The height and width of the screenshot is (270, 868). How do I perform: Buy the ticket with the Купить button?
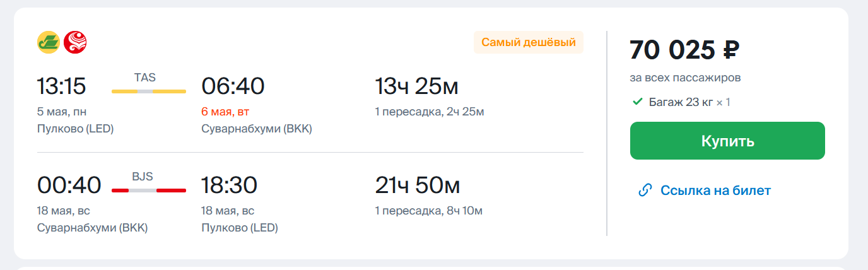tap(727, 141)
